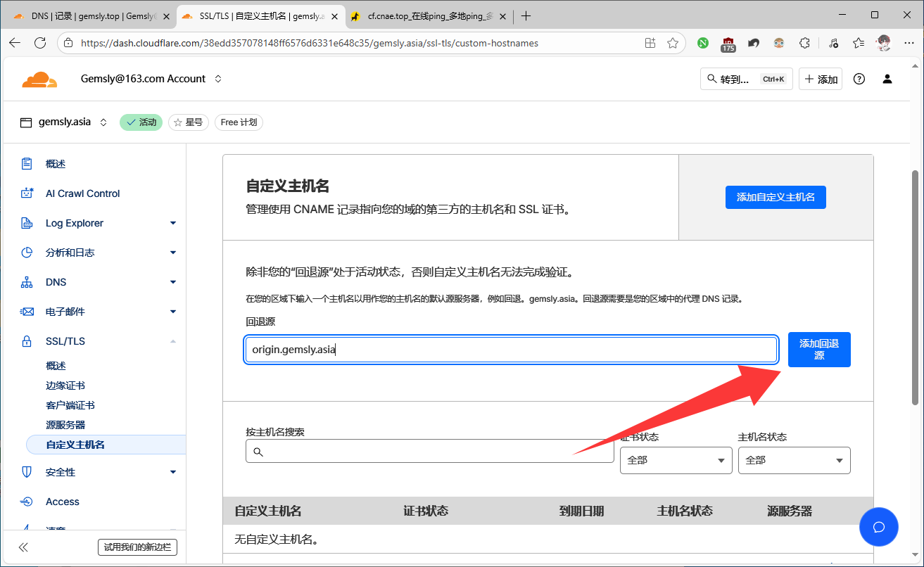Open the Access section in the sidebar
The image size is (924, 567).
(62, 501)
